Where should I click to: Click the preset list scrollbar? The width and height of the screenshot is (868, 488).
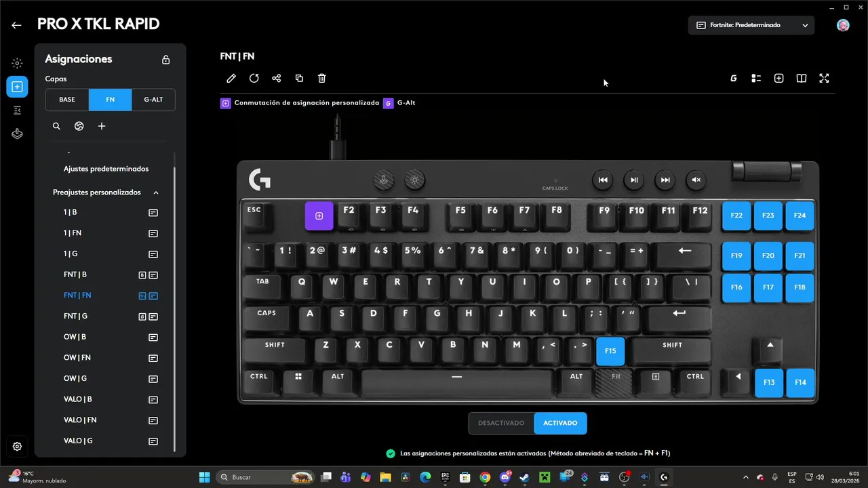point(175,310)
